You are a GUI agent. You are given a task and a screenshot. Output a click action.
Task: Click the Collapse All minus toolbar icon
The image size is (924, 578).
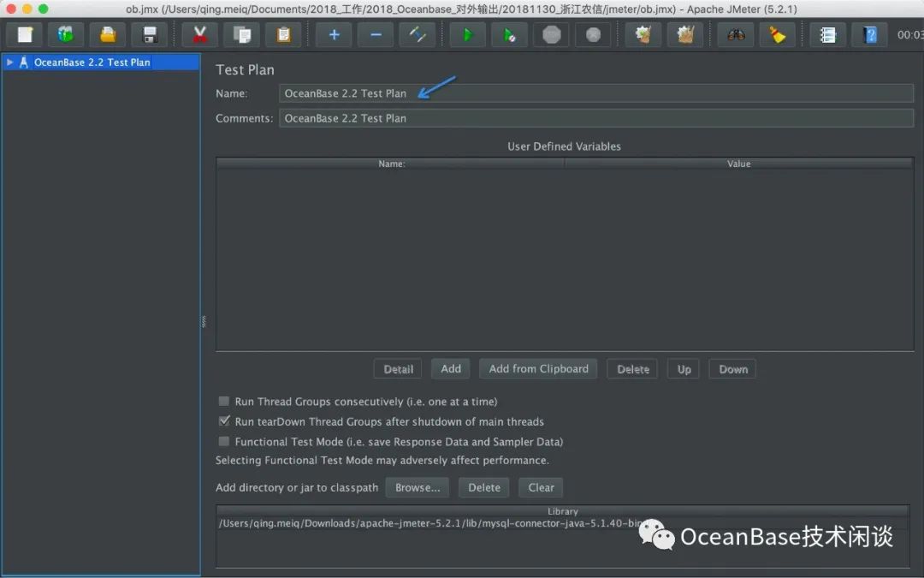376,35
